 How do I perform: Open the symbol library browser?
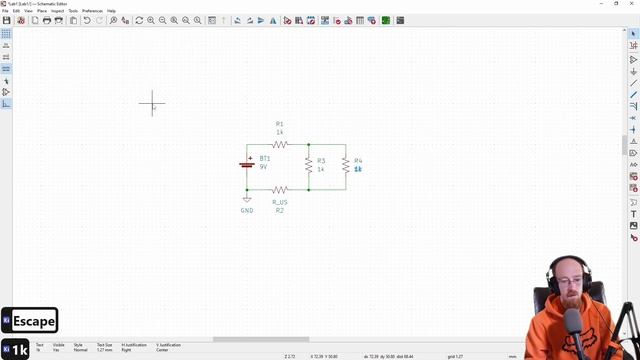[299, 20]
